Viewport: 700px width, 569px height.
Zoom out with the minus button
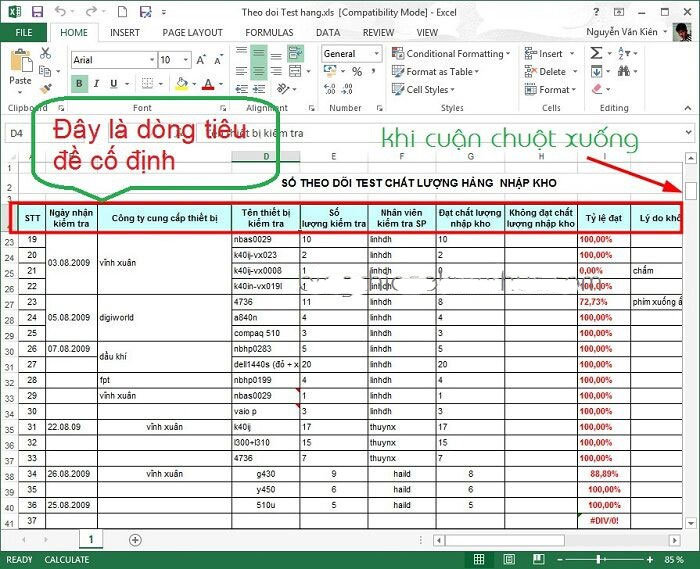(x=560, y=559)
